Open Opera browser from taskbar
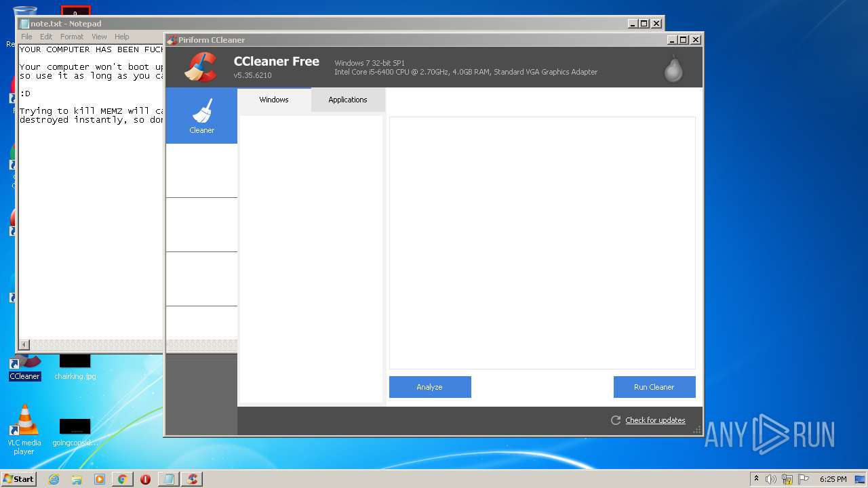 point(145,479)
